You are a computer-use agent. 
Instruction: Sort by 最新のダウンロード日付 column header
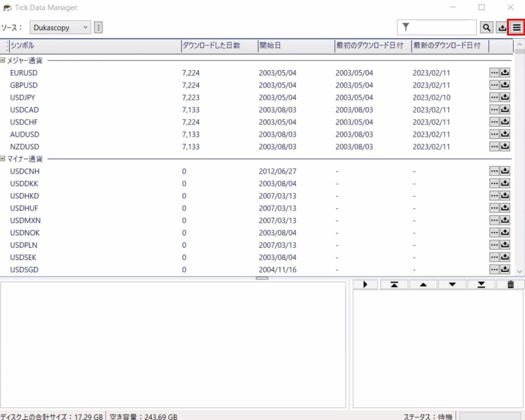pyautogui.click(x=450, y=46)
